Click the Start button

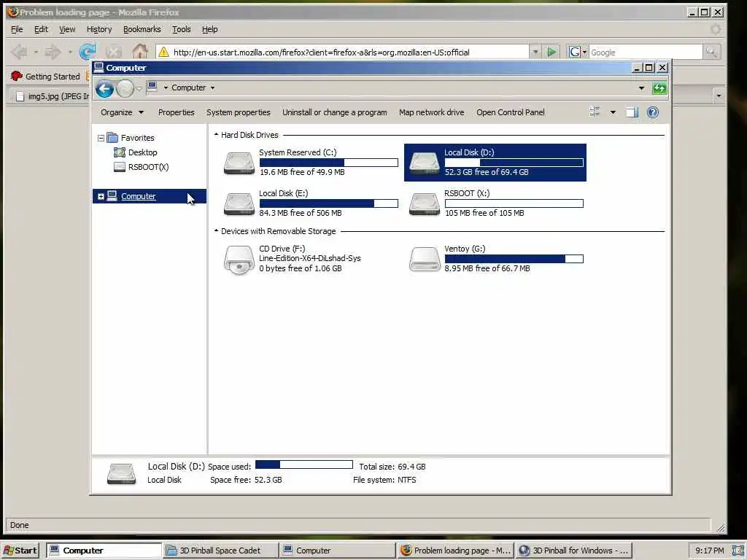click(20, 551)
